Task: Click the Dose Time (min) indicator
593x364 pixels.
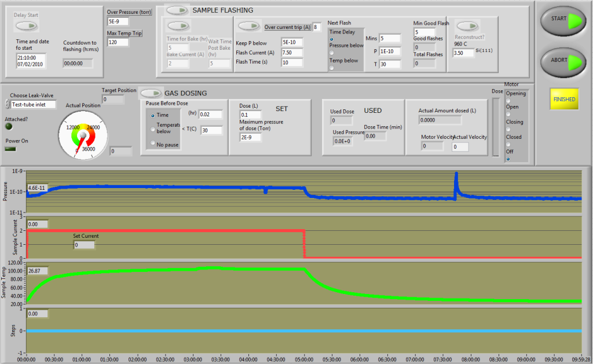Action: 375,135
